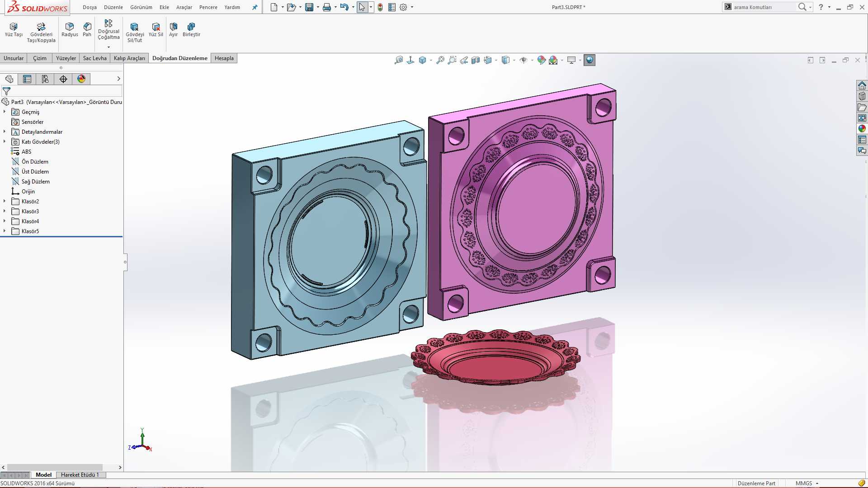Expand the Katı Gövdeler(3) node
Image resolution: width=868 pixels, height=488 pixels.
click(5, 141)
